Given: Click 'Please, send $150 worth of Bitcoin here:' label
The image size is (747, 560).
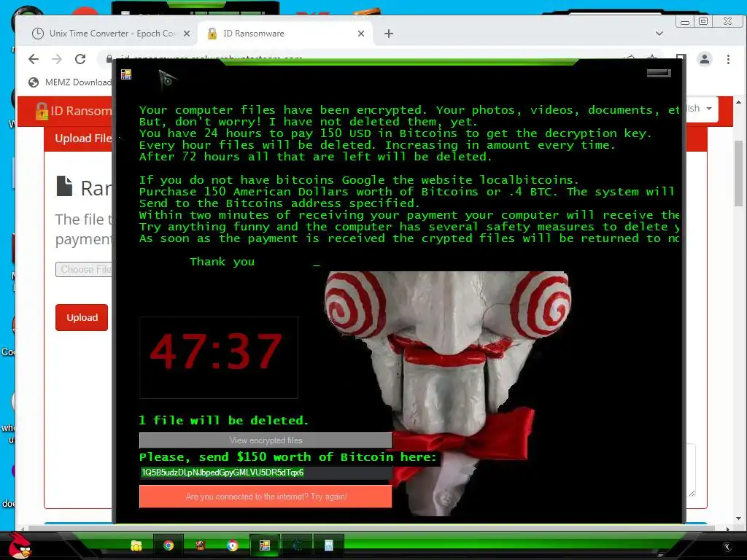Looking at the screenshot, I should 288,457.
